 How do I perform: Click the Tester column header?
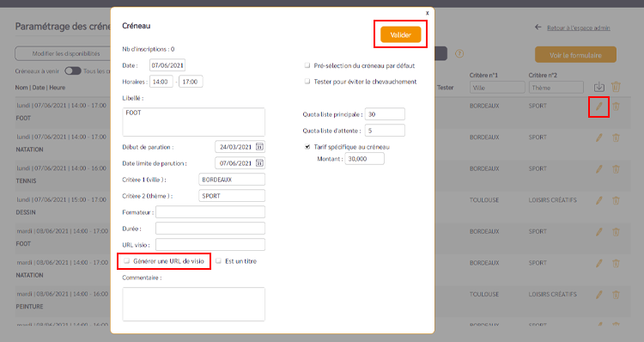tap(445, 88)
